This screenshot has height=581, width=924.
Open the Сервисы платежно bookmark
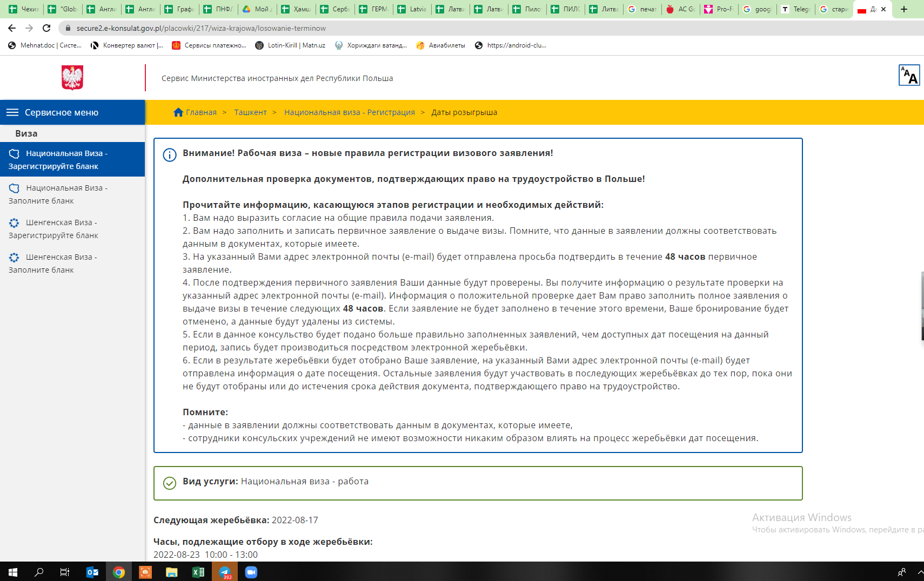[209, 45]
